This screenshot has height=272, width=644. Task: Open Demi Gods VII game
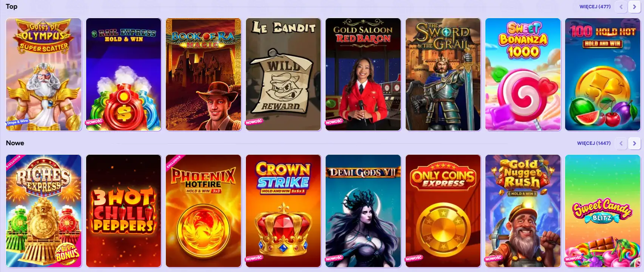click(363, 211)
